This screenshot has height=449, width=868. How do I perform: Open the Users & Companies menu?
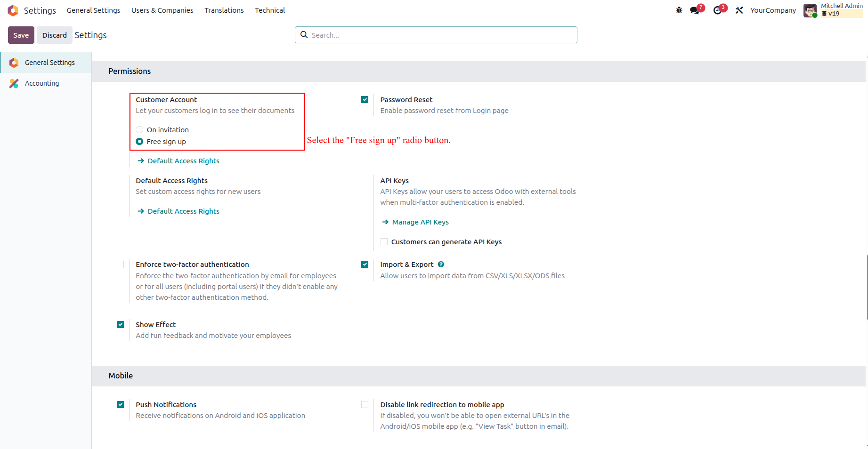[x=162, y=10]
